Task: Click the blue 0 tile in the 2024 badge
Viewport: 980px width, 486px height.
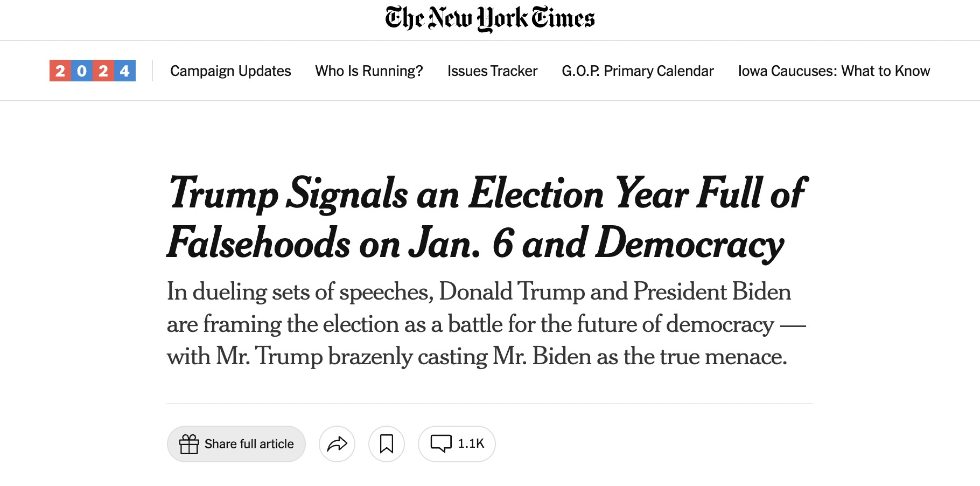Action: tap(82, 71)
